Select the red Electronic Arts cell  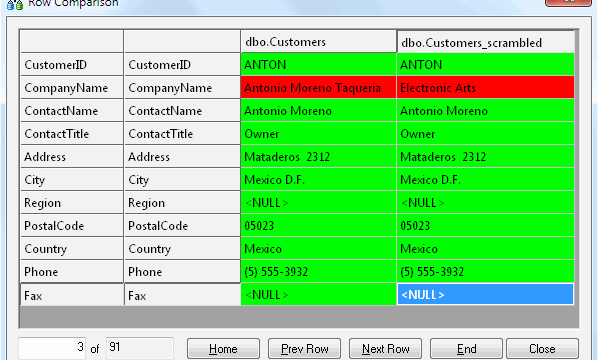(x=485, y=88)
